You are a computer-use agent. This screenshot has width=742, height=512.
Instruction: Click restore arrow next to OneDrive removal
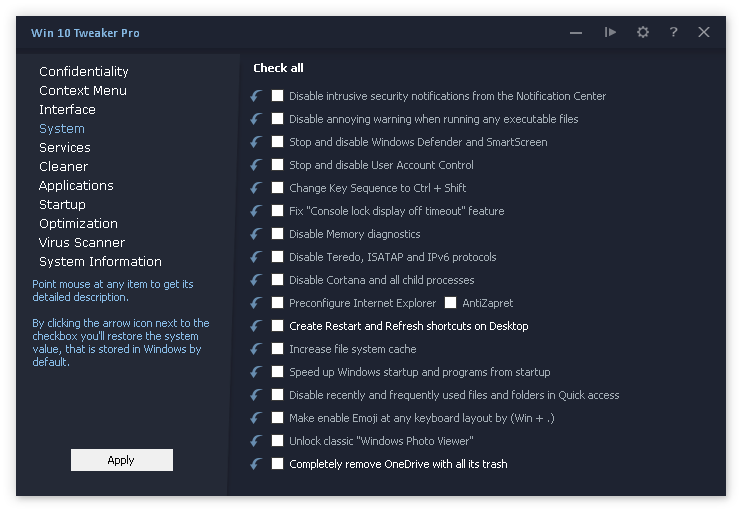[257, 464]
